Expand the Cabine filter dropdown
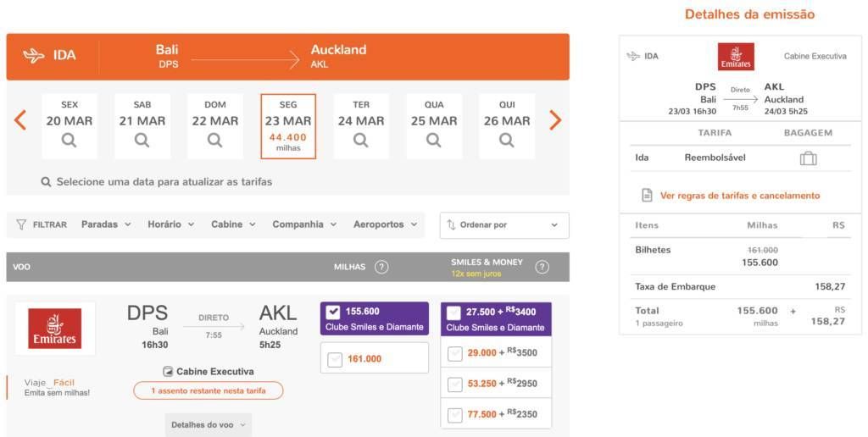This screenshot has width=868, height=437. tap(234, 224)
